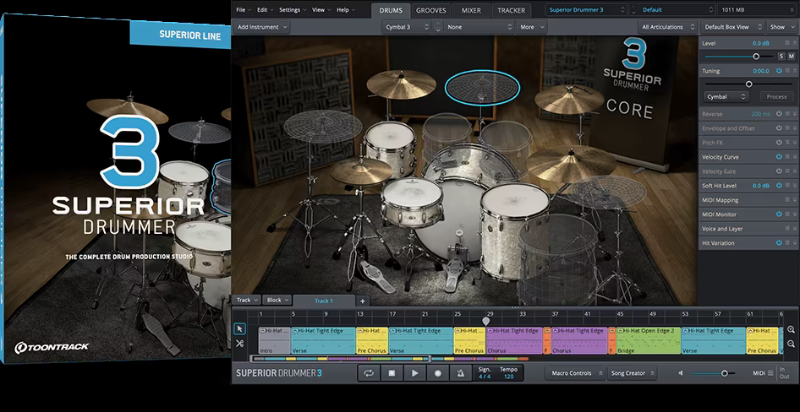The height and width of the screenshot is (412, 800).
Task: Click the Tempo 120 value
Action: [509, 376]
